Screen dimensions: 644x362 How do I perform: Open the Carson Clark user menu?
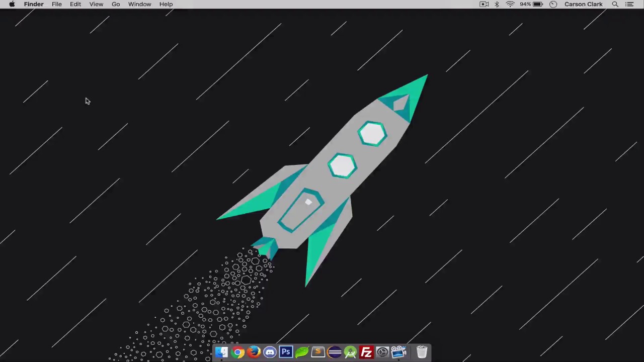pyautogui.click(x=584, y=4)
